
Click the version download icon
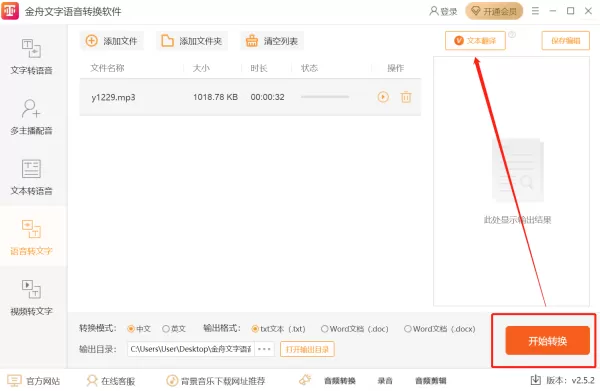click(536, 380)
